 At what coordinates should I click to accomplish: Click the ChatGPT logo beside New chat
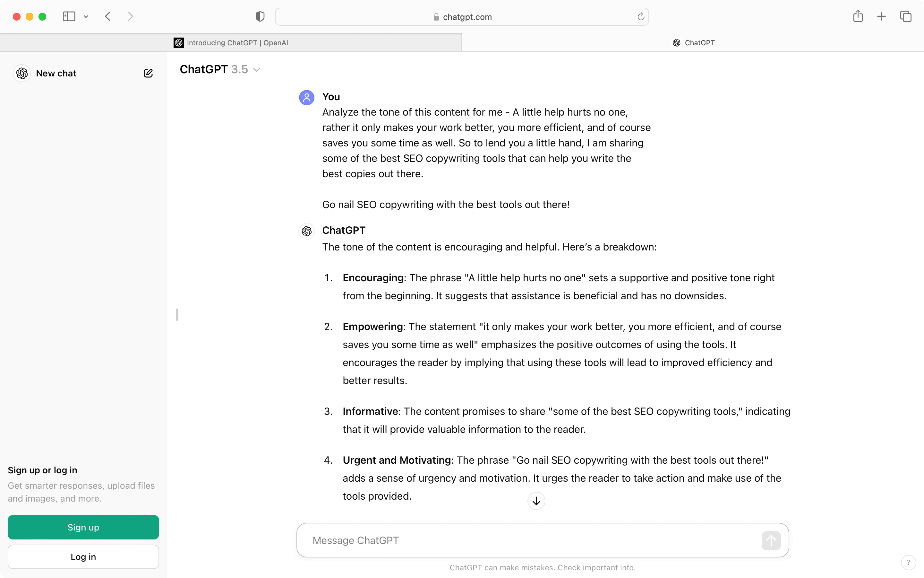(x=22, y=73)
